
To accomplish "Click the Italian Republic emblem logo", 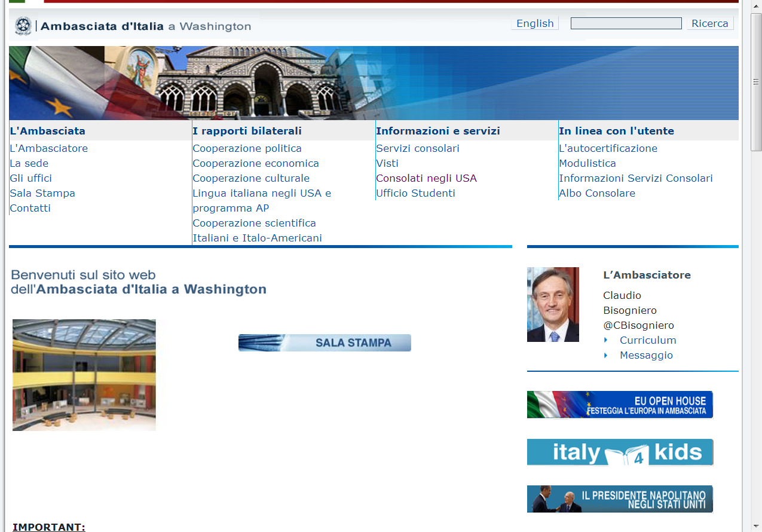I will click(x=23, y=26).
